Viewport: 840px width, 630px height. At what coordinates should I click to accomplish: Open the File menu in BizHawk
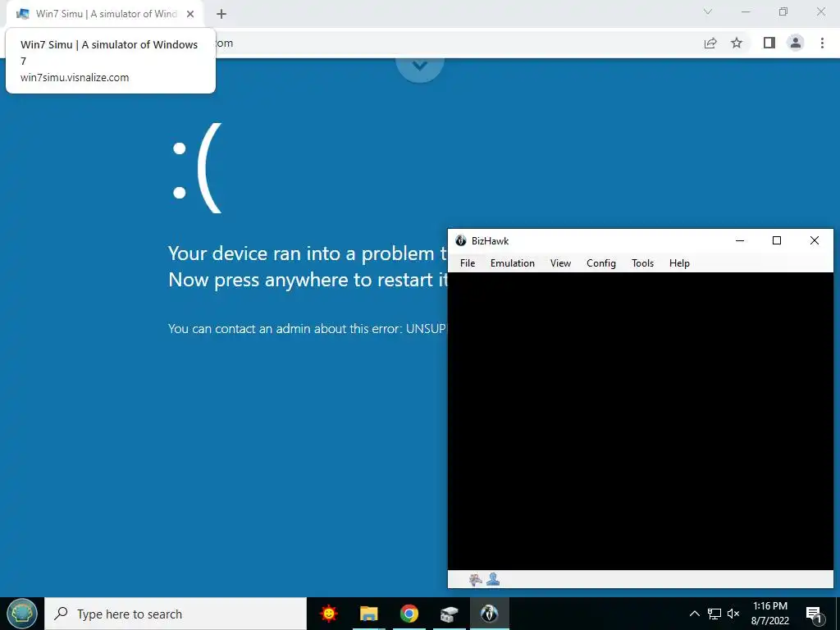click(x=467, y=263)
